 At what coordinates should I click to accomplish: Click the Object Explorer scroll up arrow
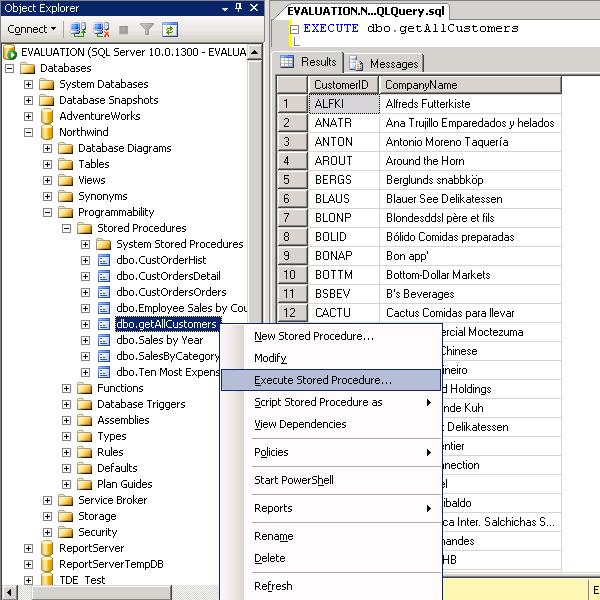coord(254,52)
